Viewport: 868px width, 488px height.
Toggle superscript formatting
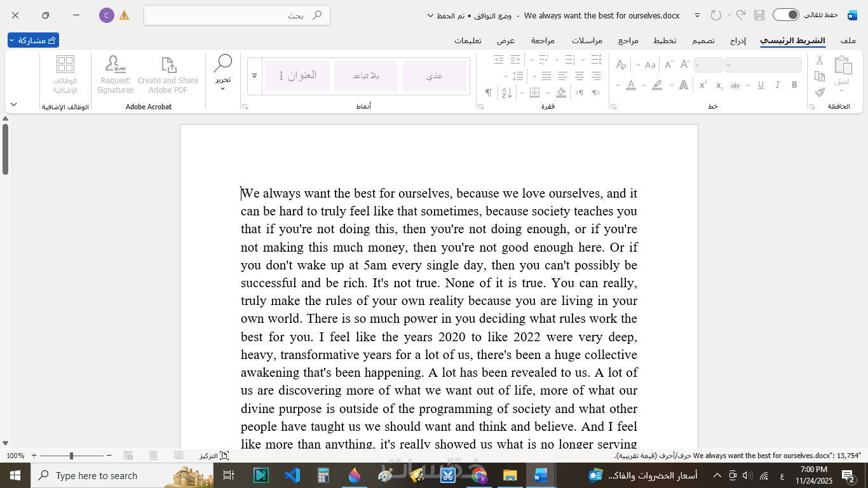pos(703,85)
